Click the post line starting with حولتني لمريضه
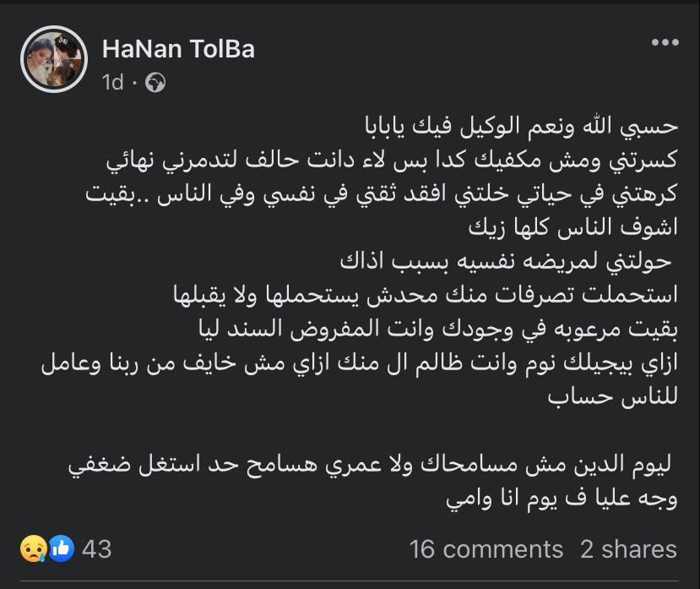The width and height of the screenshot is (700, 589). click(x=505, y=261)
